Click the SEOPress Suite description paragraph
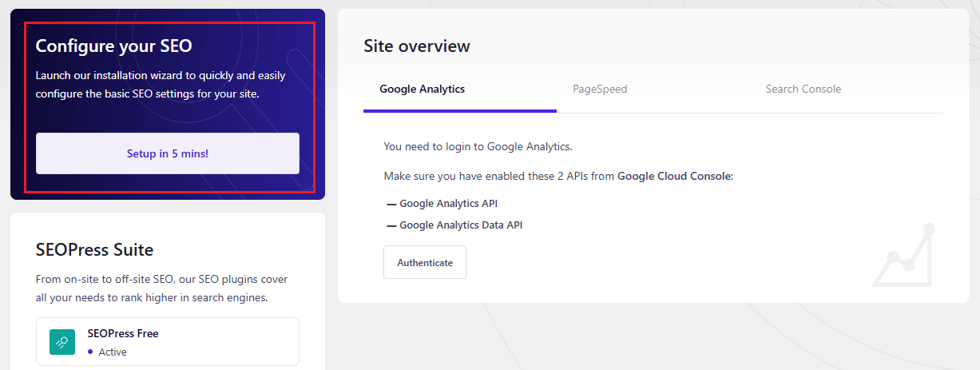Image resolution: width=980 pixels, height=370 pixels. coord(161,288)
